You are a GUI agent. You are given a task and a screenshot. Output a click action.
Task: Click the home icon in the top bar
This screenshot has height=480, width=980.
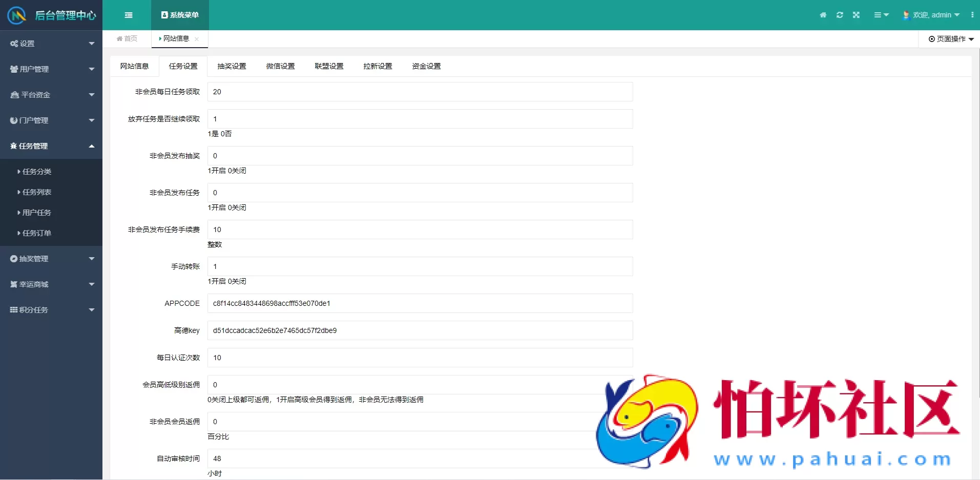pyautogui.click(x=823, y=15)
